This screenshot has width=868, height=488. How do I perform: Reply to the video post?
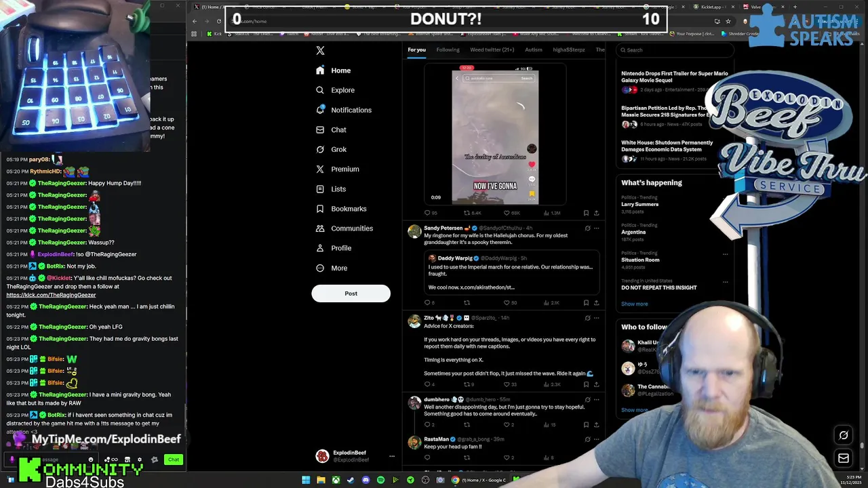point(430,213)
